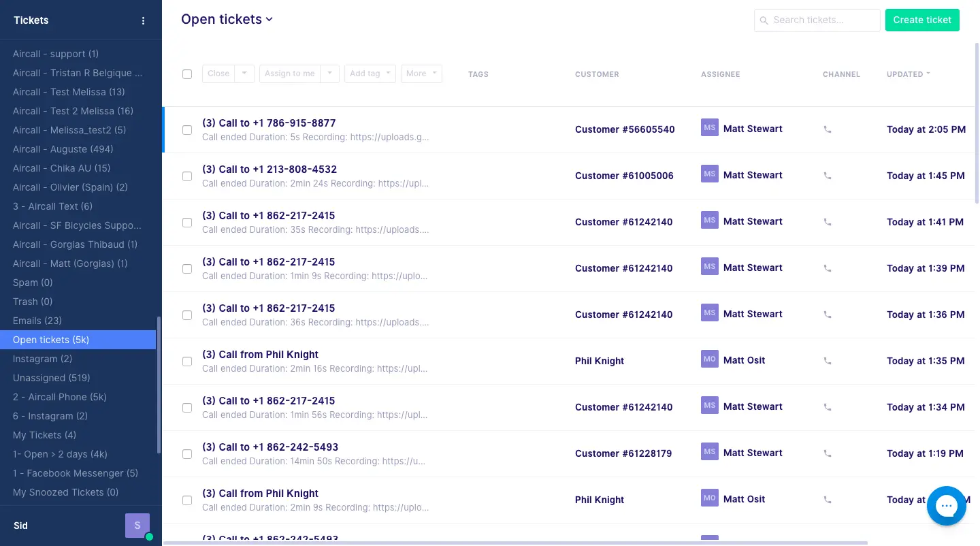Open the 3 - Aircall Text (6) view

coord(52,206)
